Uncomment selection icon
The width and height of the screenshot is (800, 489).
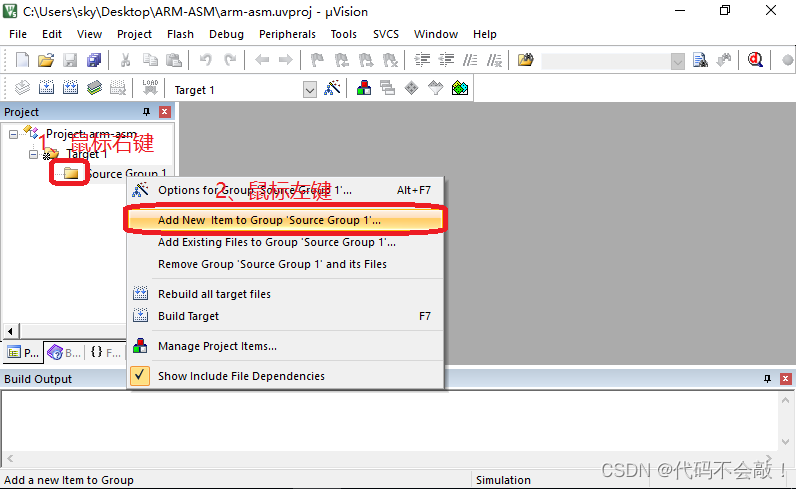(494, 60)
